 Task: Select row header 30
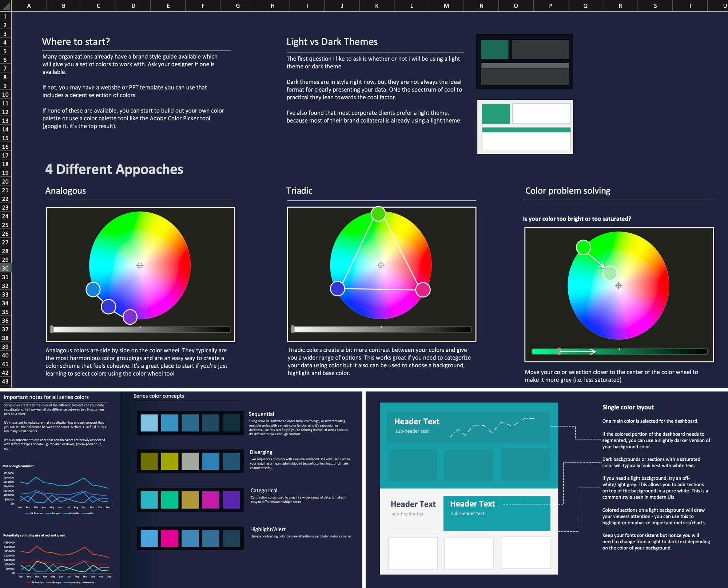(5, 268)
